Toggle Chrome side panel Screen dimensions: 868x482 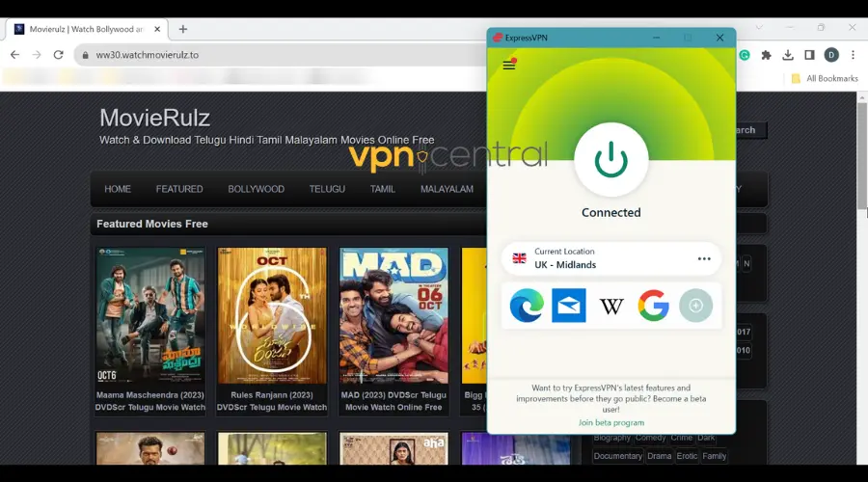click(809, 55)
